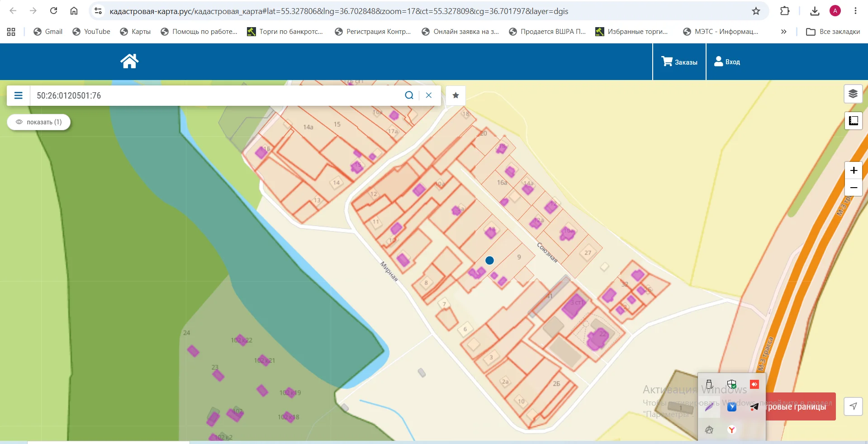Open the Все закладки folder
Screen dimensions: 868x444
coord(833,32)
